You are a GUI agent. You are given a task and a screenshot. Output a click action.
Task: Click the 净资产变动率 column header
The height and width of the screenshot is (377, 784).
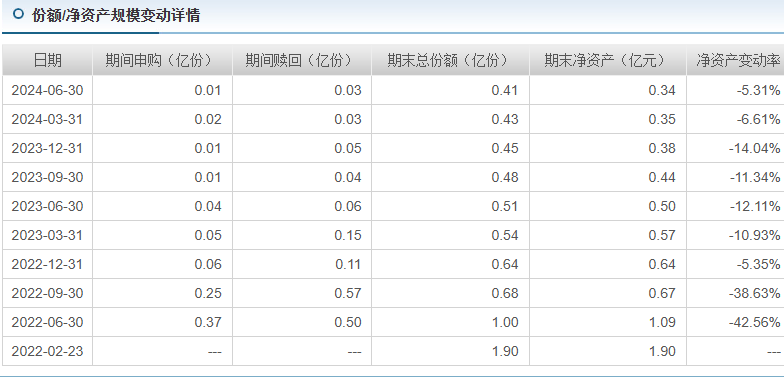(x=736, y=60)
